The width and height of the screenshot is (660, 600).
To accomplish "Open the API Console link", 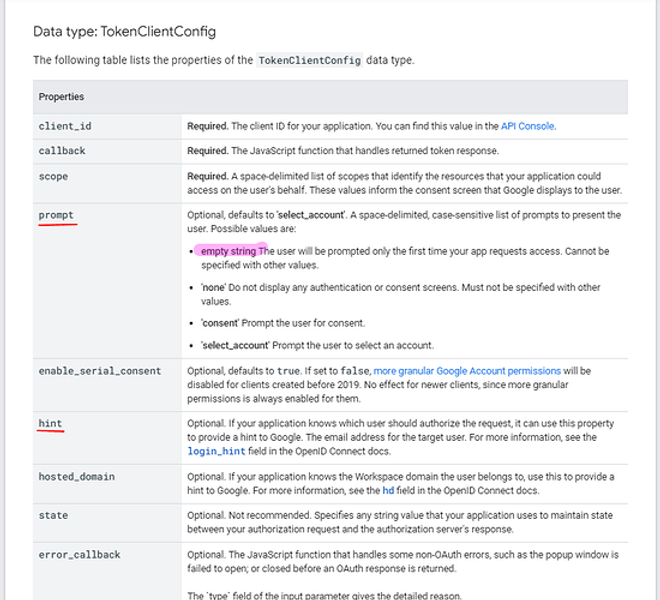I will tap(527, 127).
